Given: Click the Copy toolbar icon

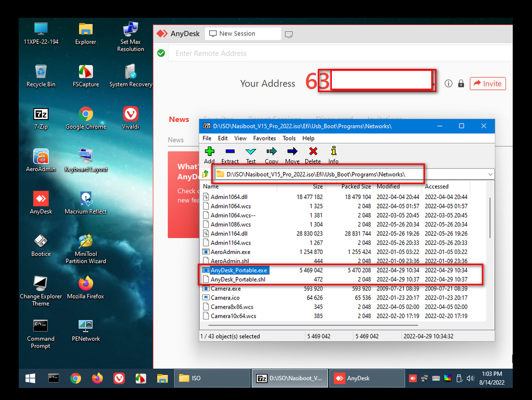Looking at the screenshot, I should pos(271,151).
